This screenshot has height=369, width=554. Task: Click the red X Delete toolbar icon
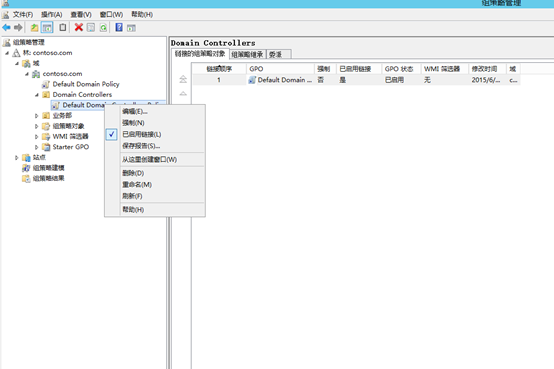(78, 27)
